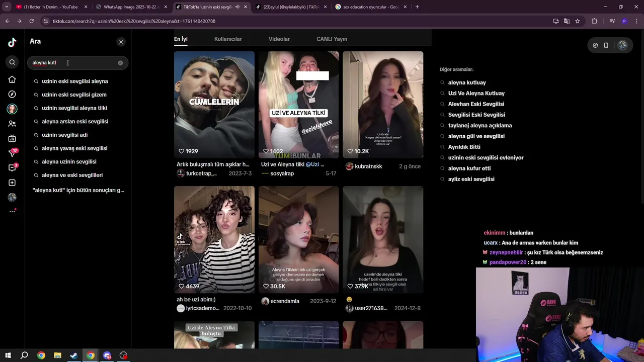Select suggestion 'uzinin sevgilisi adi'
The height and width of the screenshot is (362, 644).
65,135
